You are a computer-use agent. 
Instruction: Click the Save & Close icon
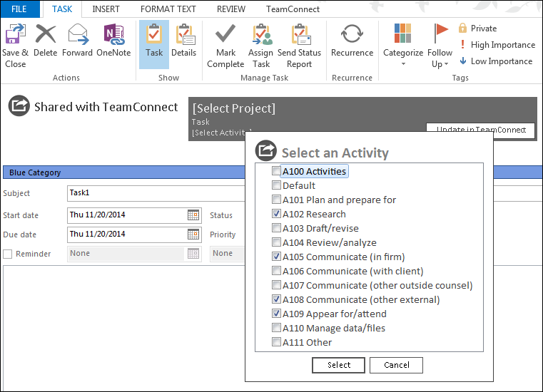15,34
